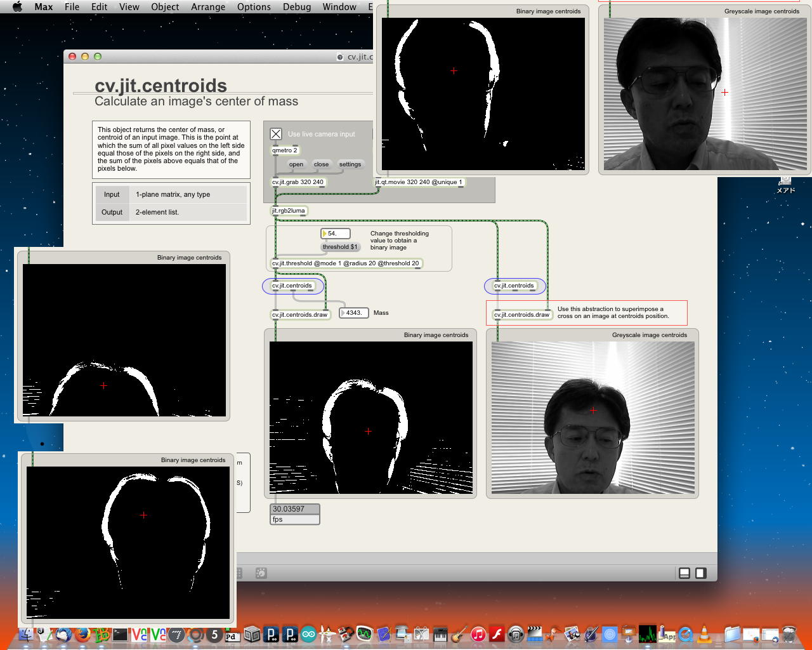
Task: Select the jit.grab 320 240 object
Action: (298, 182)
